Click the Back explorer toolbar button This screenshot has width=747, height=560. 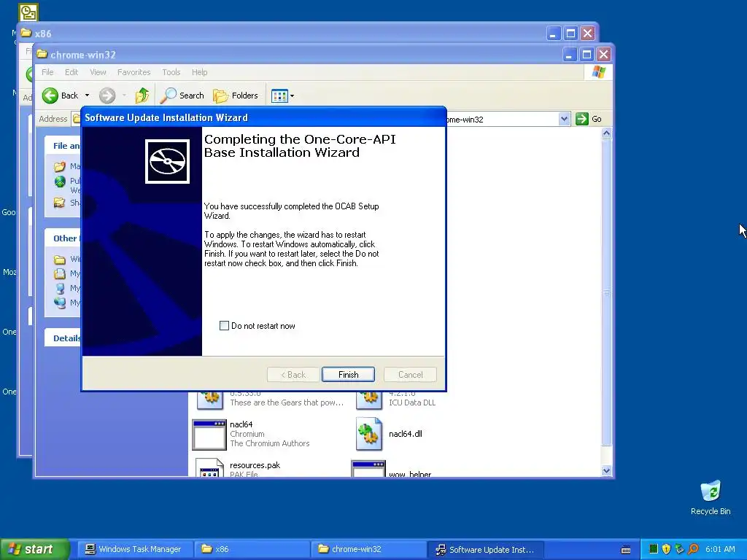61,96
